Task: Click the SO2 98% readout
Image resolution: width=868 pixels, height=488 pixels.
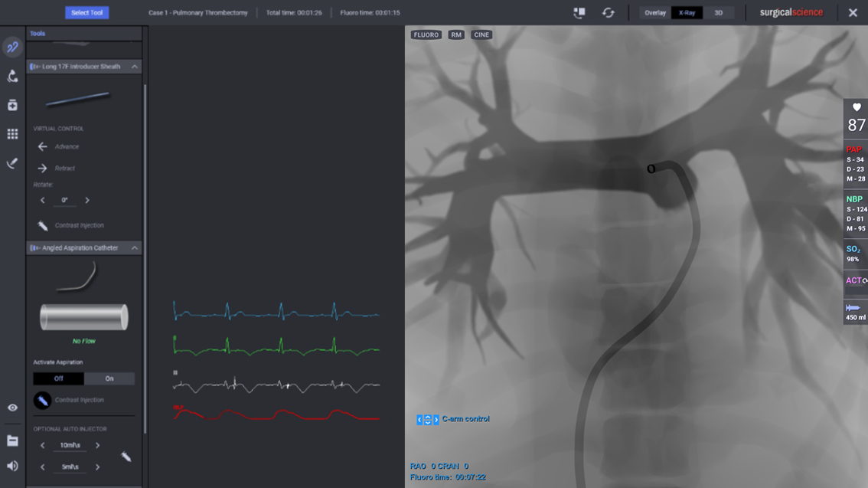Action: (x=854, y=254)
